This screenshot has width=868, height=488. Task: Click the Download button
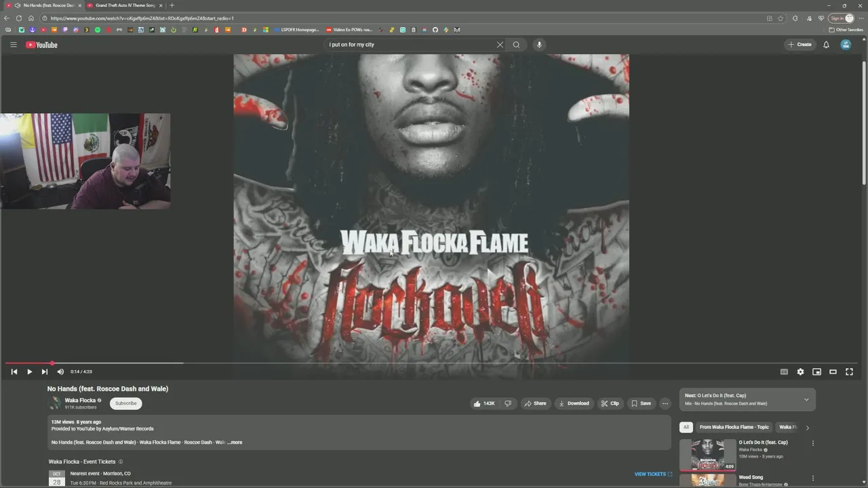pyautogui.click(x=574, y=403)
